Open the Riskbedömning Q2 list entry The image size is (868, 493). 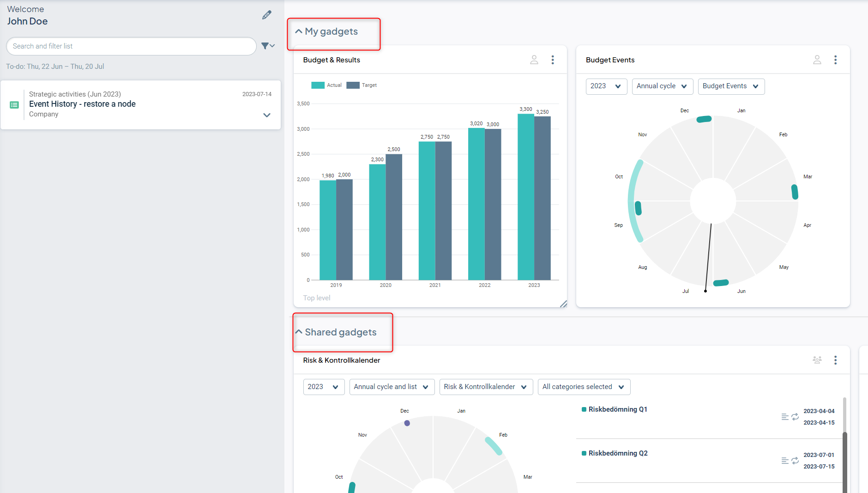618,453
